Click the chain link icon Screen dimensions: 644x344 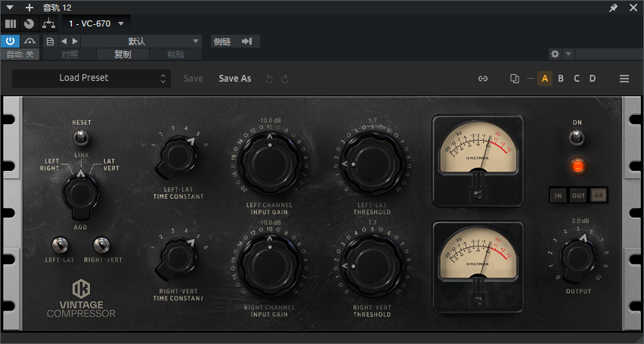(483, 79)
